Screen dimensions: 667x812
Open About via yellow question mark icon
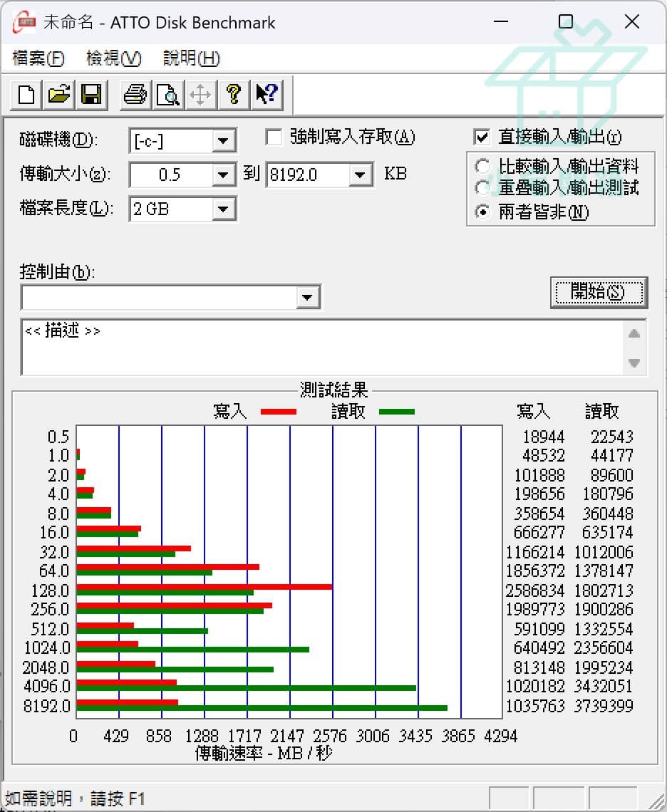pos(234,95)
